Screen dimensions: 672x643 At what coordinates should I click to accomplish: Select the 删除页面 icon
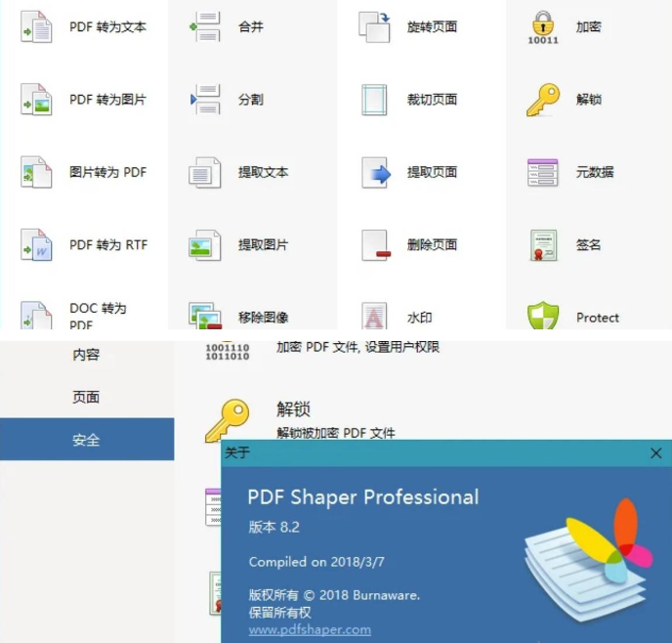374,244
